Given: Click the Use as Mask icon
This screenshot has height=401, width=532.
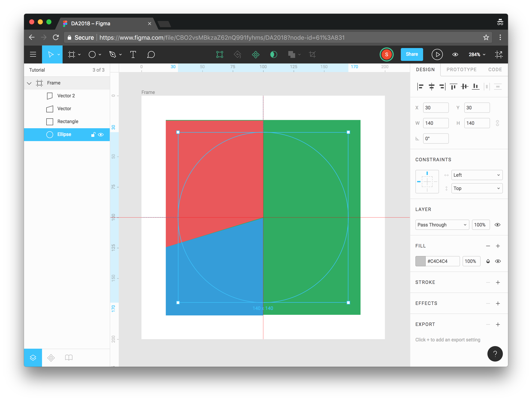Looking at the screenshot, I should pos(274,55).
